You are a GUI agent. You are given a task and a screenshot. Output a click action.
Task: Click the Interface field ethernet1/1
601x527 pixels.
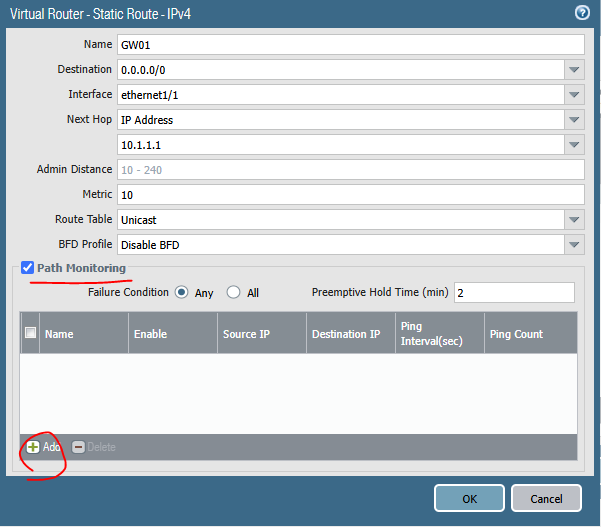pyautogui.click(x=341, y=95)
